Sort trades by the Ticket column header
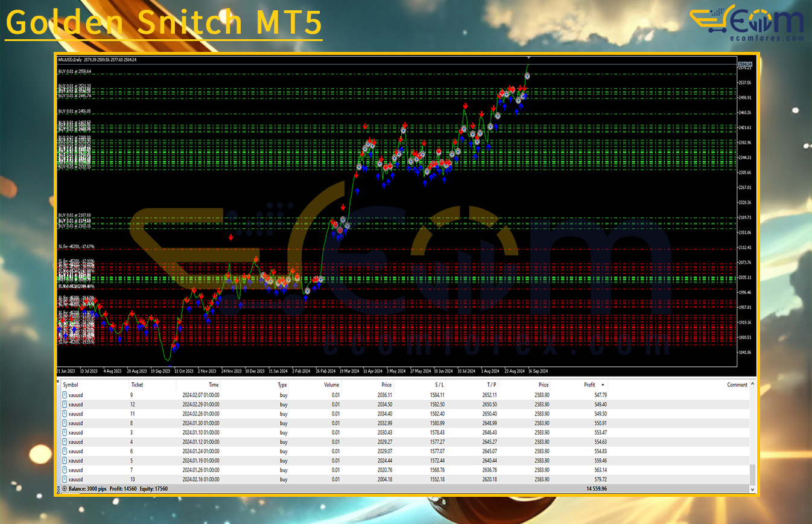The image size is (812, 524). (x=137, y=385)
